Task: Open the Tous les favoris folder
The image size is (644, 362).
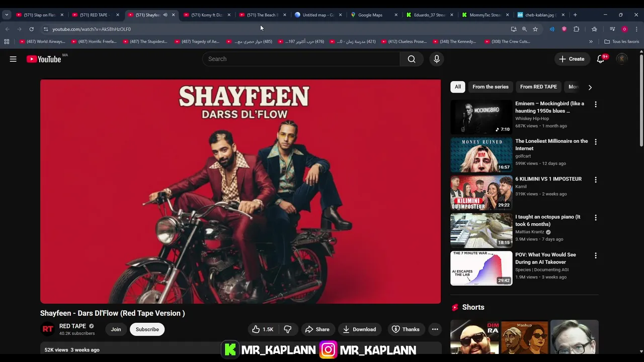Action: [x=622, y=41]
